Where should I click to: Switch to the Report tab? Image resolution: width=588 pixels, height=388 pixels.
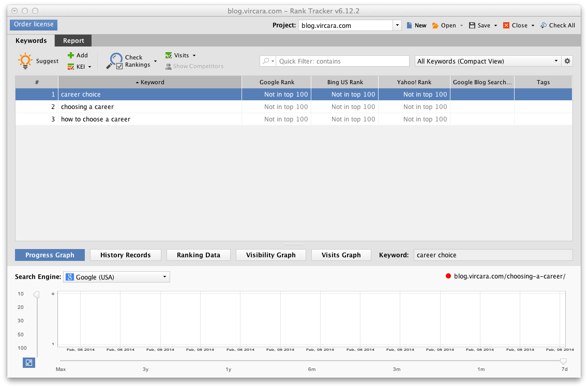73,40
